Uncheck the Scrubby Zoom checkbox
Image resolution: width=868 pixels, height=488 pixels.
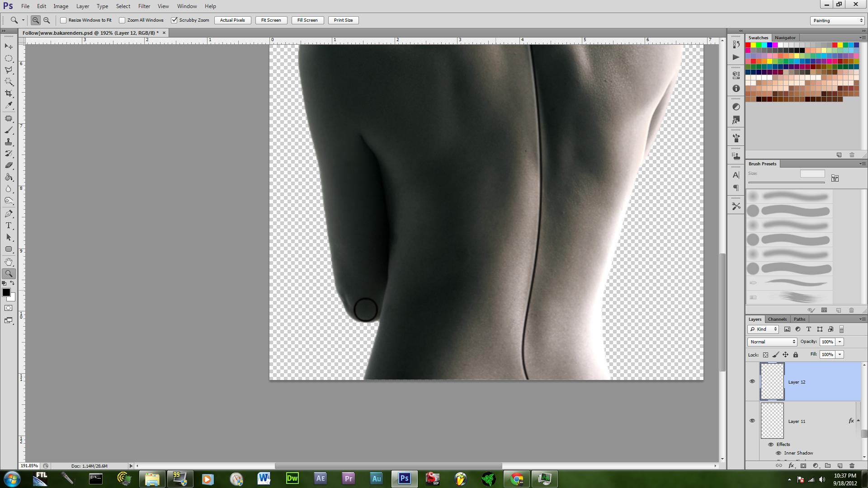[174, 20]
